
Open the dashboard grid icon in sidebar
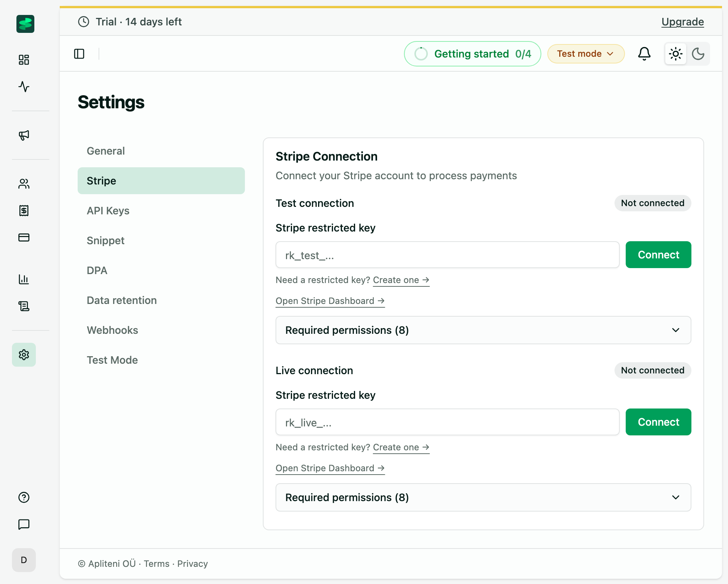[24, 60]
